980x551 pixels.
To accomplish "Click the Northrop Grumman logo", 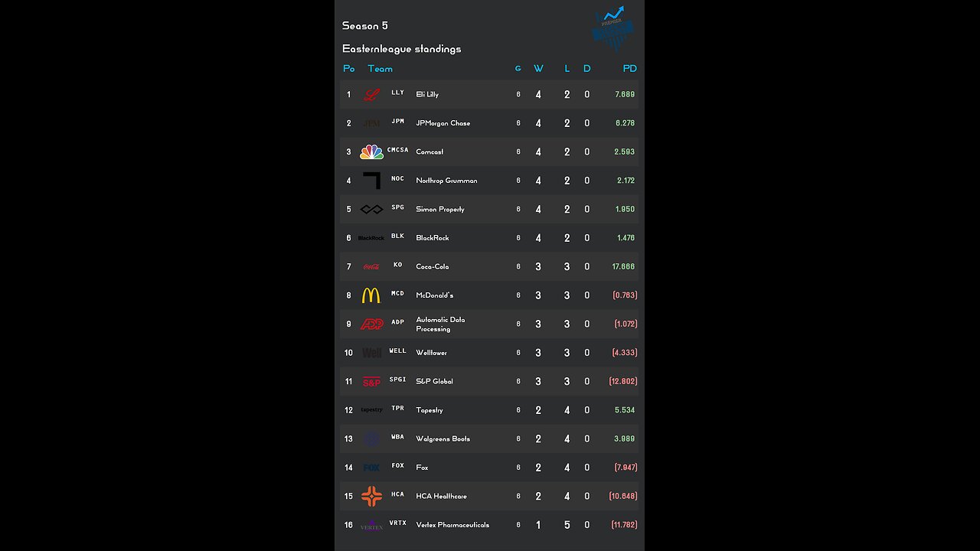I will [x=372, y=181].
